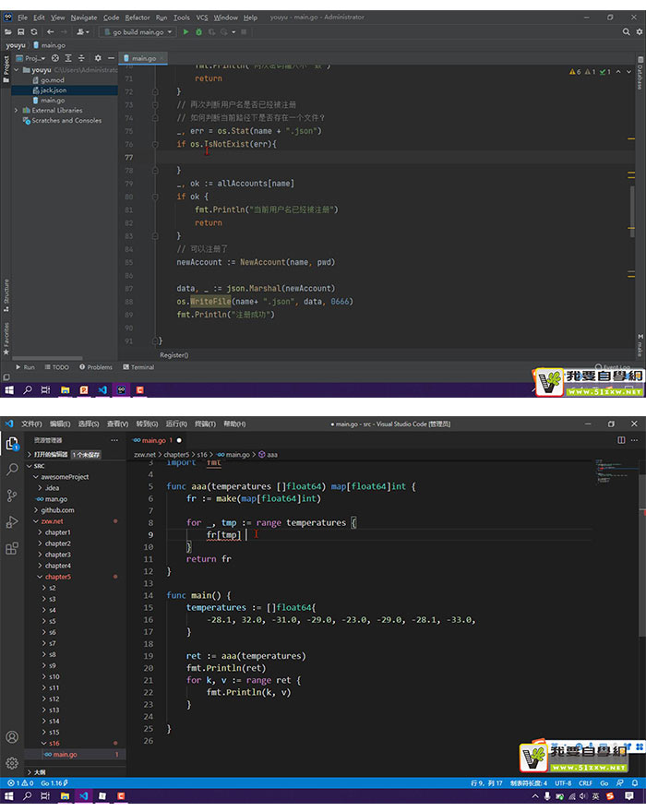The image size is (646, 812).
Task: Click Expand All icon in GoLand Project panel
Action: pyautogui.click(x=68, y=58)
